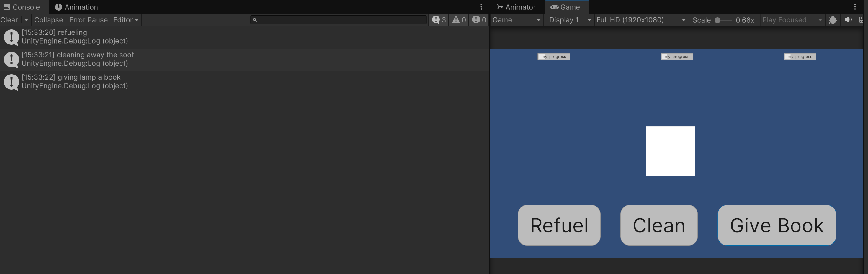Adjust the Scale slider in Game view

[x=723, y=20]
